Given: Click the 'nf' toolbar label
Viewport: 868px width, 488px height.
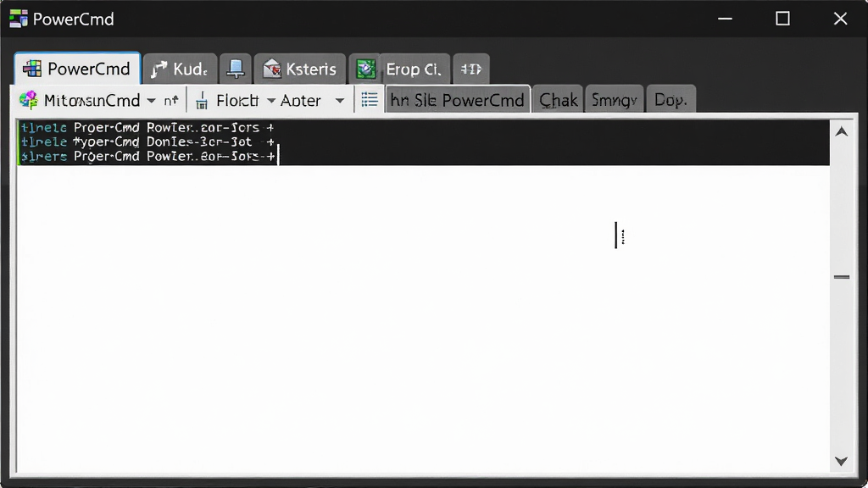Looking at the screenshot, I should (171, 100).
